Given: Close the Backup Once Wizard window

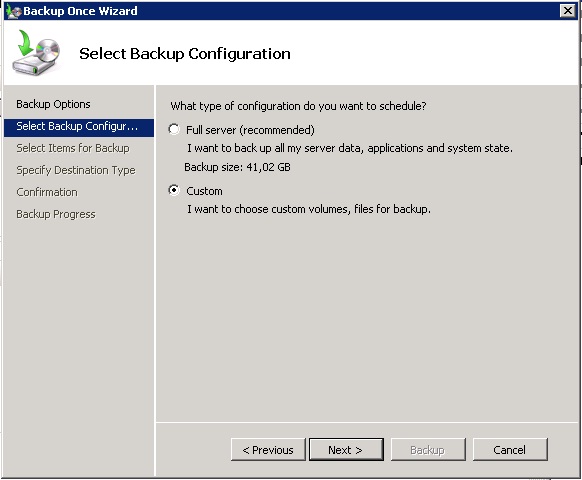Looking at the screenshot, I should 568,11.
